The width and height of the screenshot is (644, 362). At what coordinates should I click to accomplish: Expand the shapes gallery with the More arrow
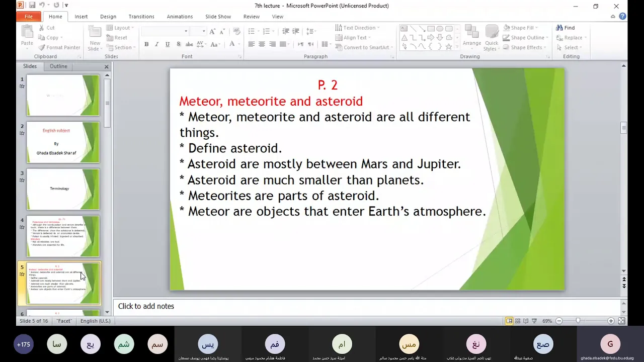457,47
